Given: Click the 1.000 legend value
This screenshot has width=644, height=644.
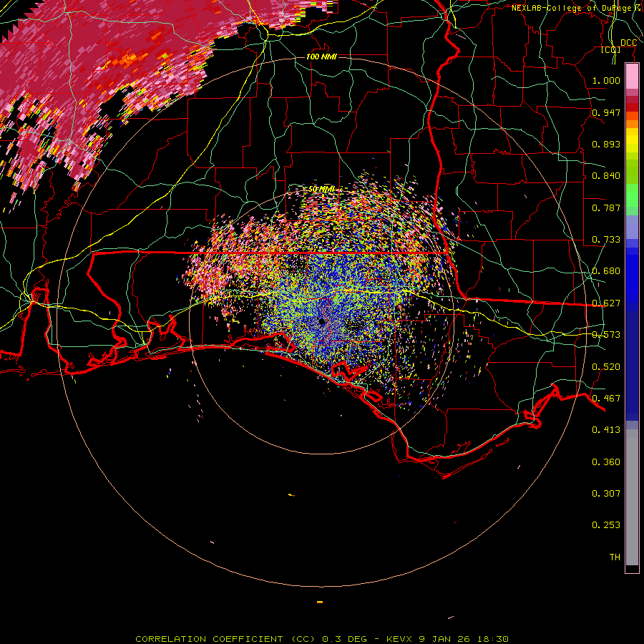Looking at the screenshot, I should point(606,80).
